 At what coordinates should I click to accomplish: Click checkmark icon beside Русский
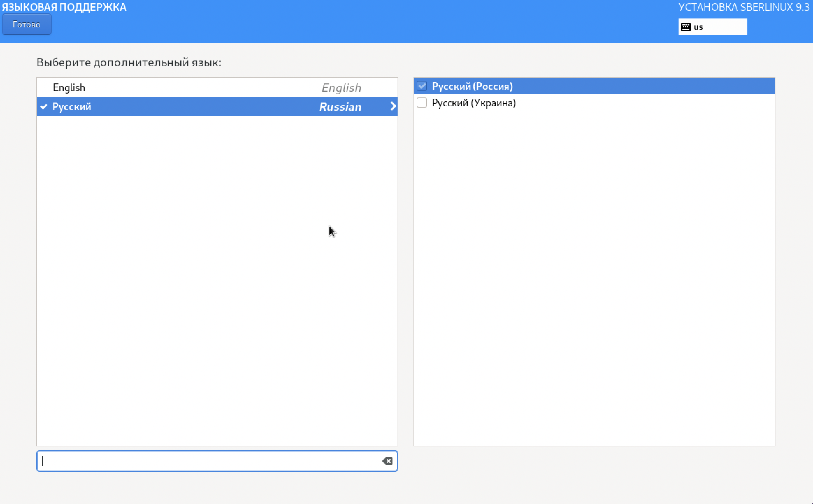click(44, 107)
